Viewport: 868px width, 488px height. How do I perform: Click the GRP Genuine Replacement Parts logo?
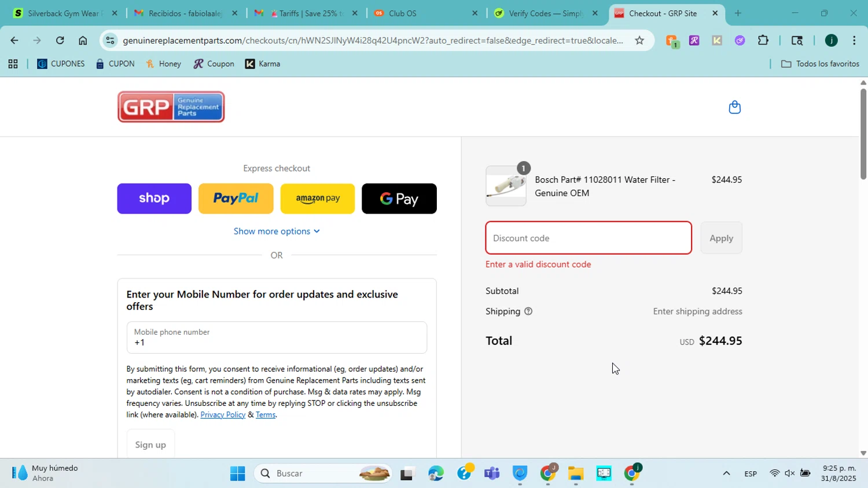tap(171, 107)
